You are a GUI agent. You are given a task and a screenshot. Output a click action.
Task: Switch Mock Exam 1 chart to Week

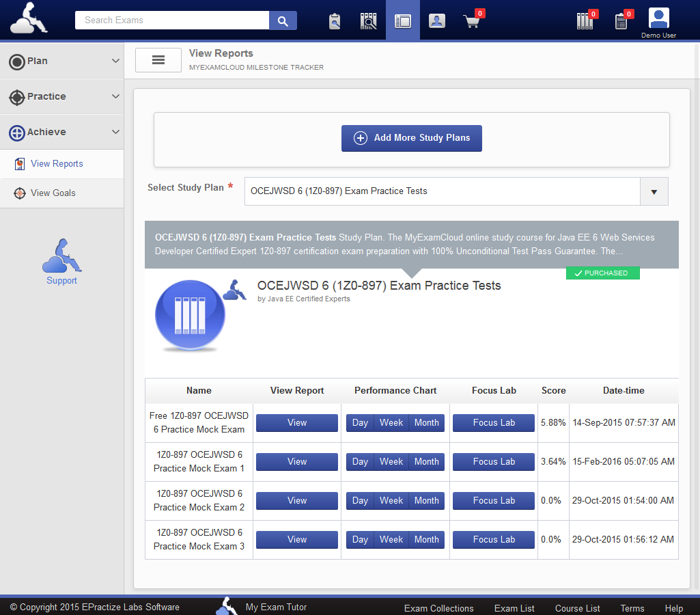point(391,462)
